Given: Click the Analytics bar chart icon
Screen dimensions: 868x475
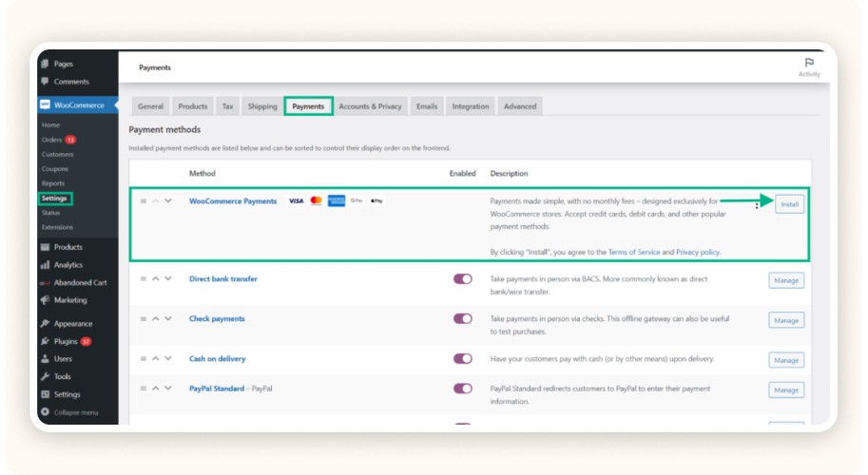Looking at the screenshot, I should click(x=45, y=265).
